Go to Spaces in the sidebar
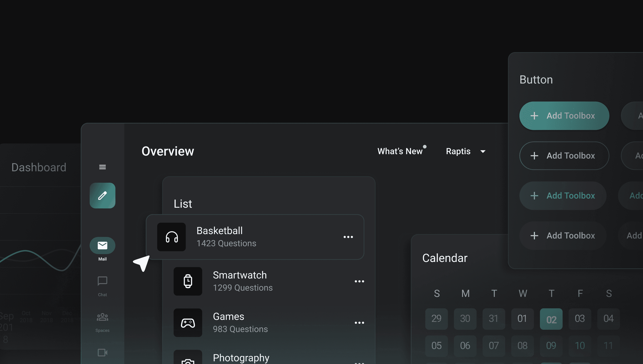643x364 pixels. pyautogui.click(x=102, y=323)
